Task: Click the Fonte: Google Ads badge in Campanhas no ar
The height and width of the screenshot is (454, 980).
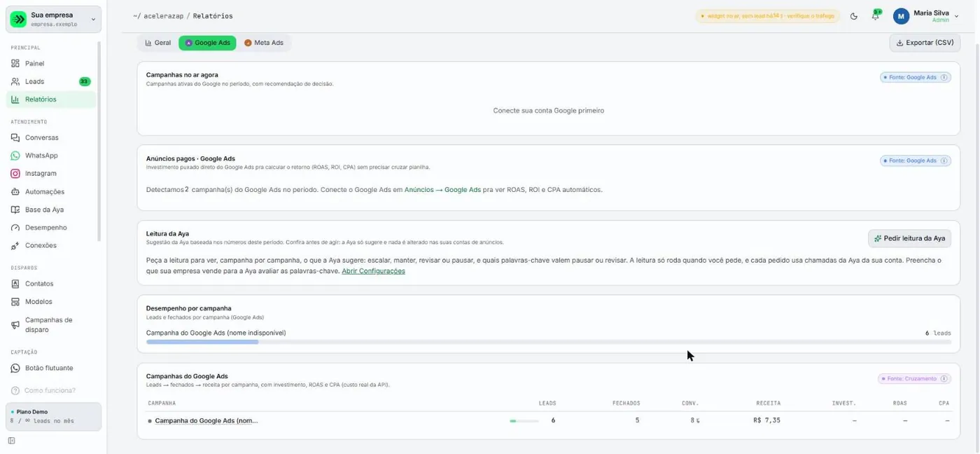Action: tap(915, 78)
